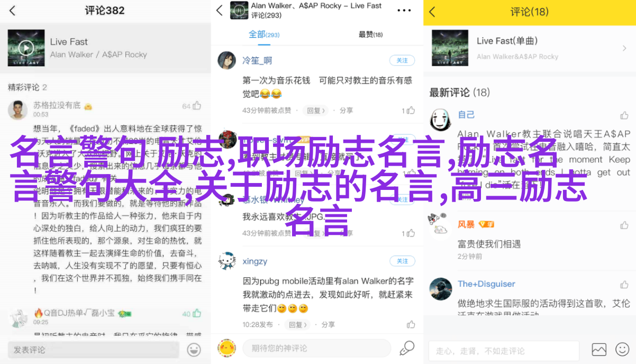The width and height of the screenshot is (636, 364).
Task: Tap the 期待您的神评论 input field
Action: point(316,348)
